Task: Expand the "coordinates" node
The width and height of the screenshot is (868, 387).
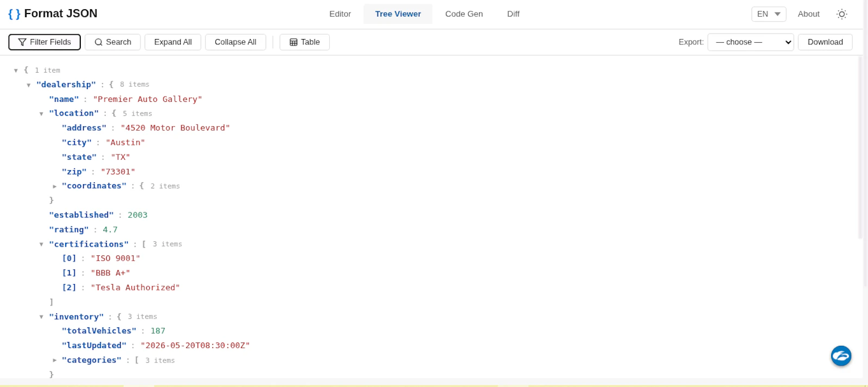Action: click(x=54, y=186)
